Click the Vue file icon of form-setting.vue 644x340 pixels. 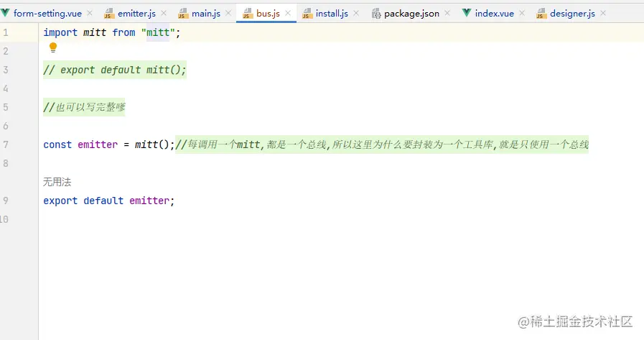[5, 13]
